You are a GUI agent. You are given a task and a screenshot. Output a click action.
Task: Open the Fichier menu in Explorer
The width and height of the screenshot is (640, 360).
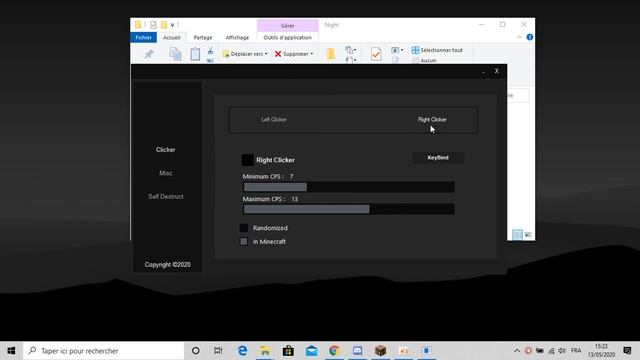click(143, 38)
